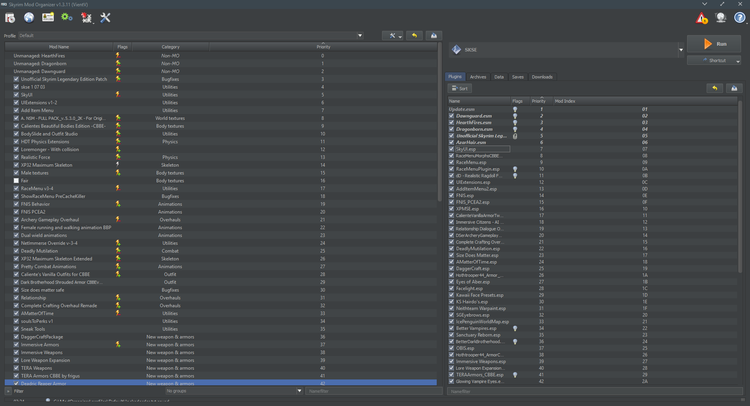Select the Immersive Armors mod row
The height and width of the screenshot is (406, 750).
tap(221, 344)
